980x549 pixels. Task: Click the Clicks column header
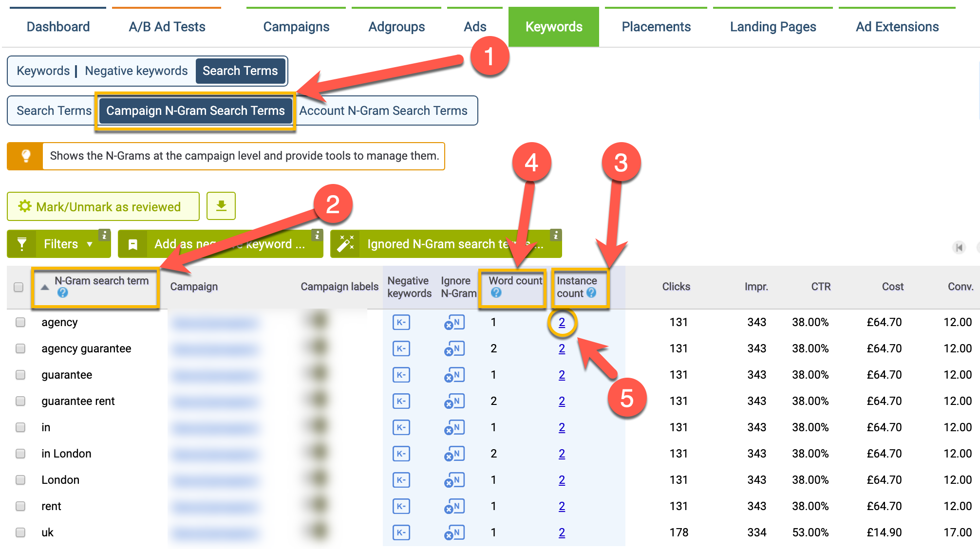tap(676, 287)
